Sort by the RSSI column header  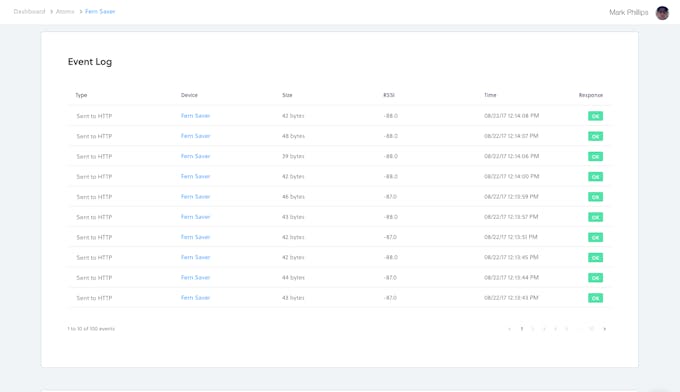[x=389, y=95]
